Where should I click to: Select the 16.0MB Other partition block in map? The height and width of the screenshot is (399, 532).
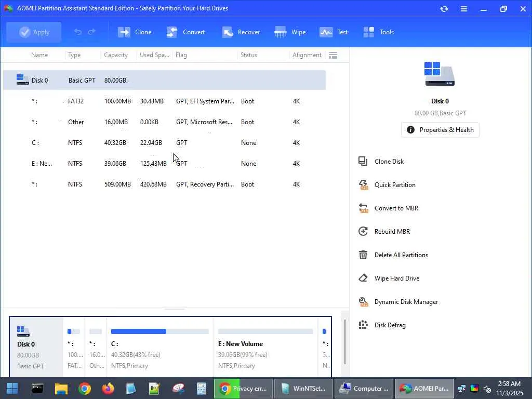click(x=96, y=348)
